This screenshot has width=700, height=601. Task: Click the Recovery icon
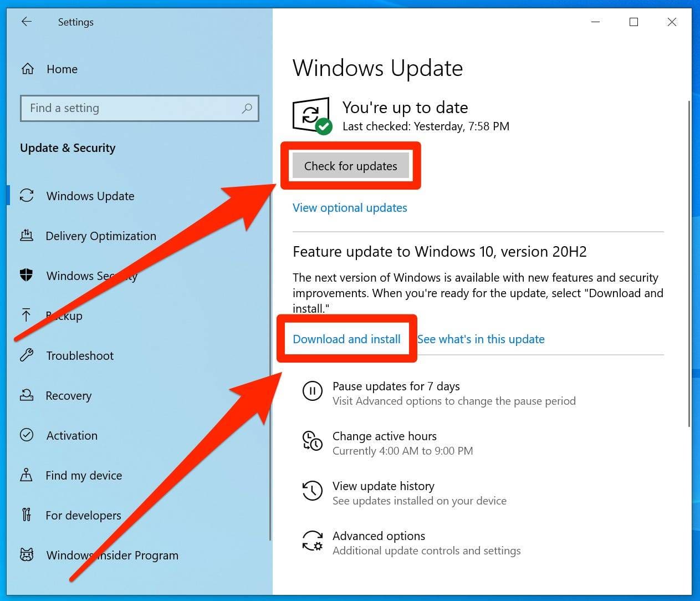[27, 395]
